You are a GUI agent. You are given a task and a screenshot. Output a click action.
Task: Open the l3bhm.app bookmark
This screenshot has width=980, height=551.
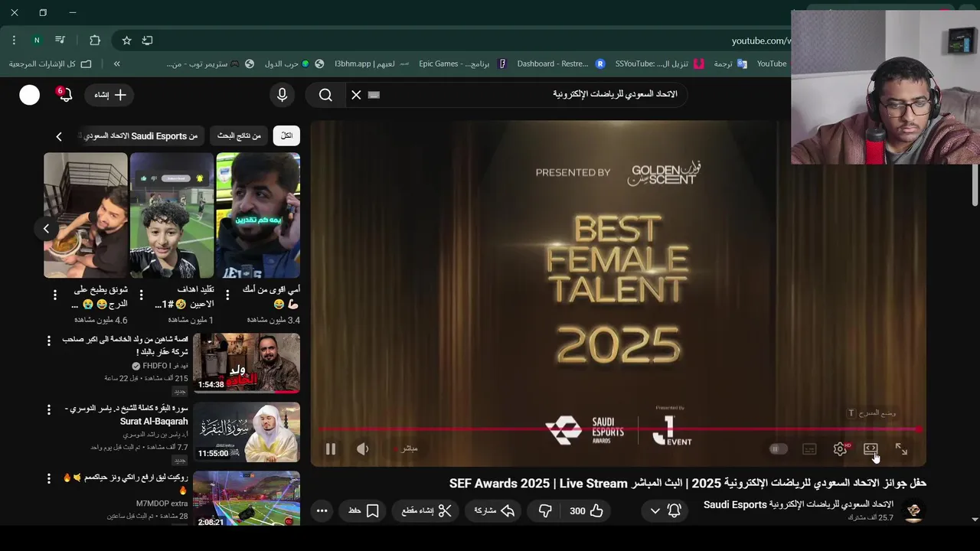(x=372, y=64)
